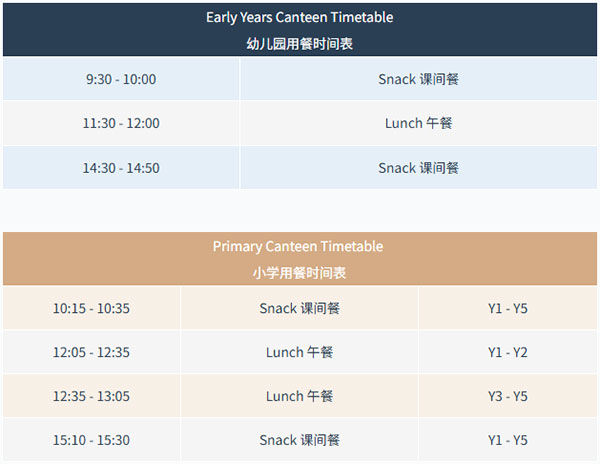Click the 12:05 - 12:35 time cell
This screenshot has height=464, width=600.
[x=91, y=352]
